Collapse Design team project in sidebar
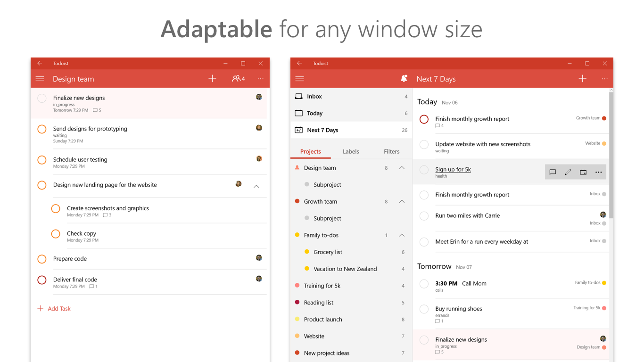 [x=402, y=168]
